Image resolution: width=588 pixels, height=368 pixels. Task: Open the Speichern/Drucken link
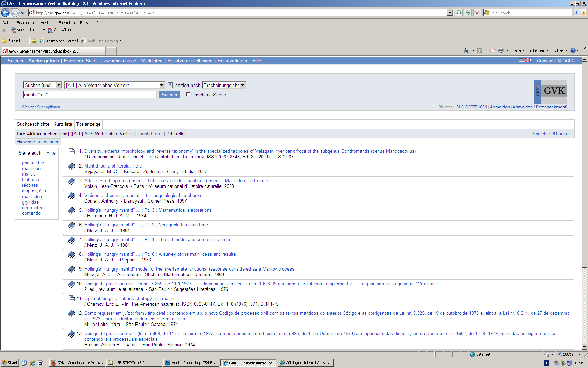[551, 134]
